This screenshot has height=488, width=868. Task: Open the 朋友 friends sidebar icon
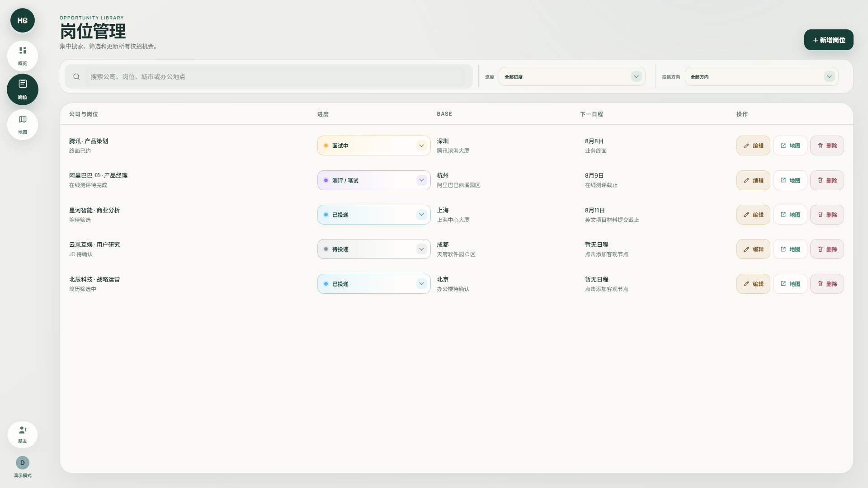click(x=23, y=434)
